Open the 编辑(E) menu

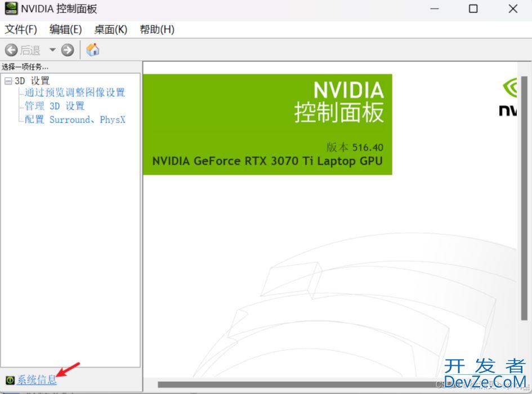tap(65, 29)
